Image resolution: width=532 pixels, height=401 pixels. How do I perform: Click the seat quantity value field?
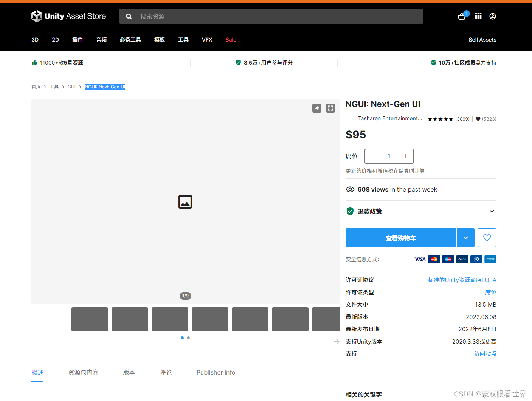[x=389, y=156]
